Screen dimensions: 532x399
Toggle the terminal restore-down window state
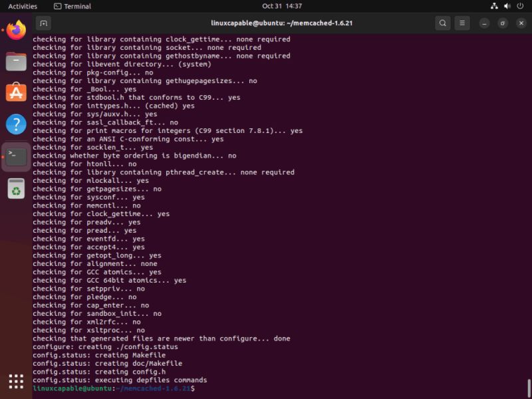click(x=502, y=23)
